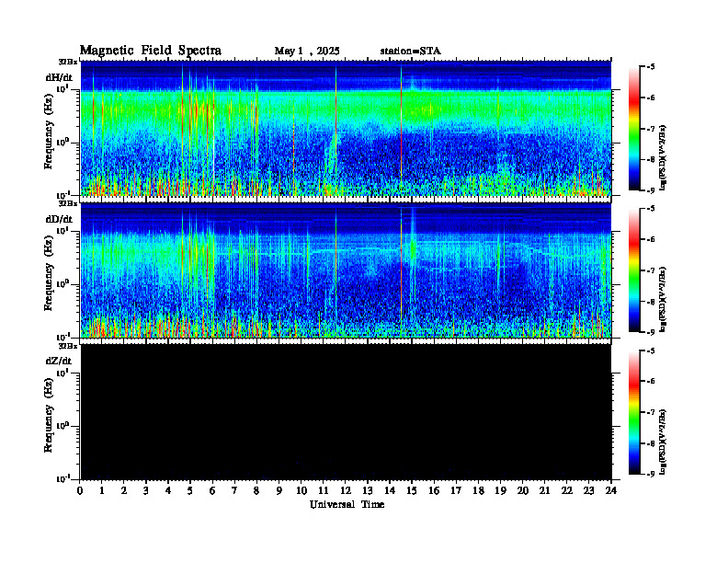Click hour tick label "3" on time axis
Image resolution: width=728 pixels, height=563 pixels.
click(x=146, y=491)
